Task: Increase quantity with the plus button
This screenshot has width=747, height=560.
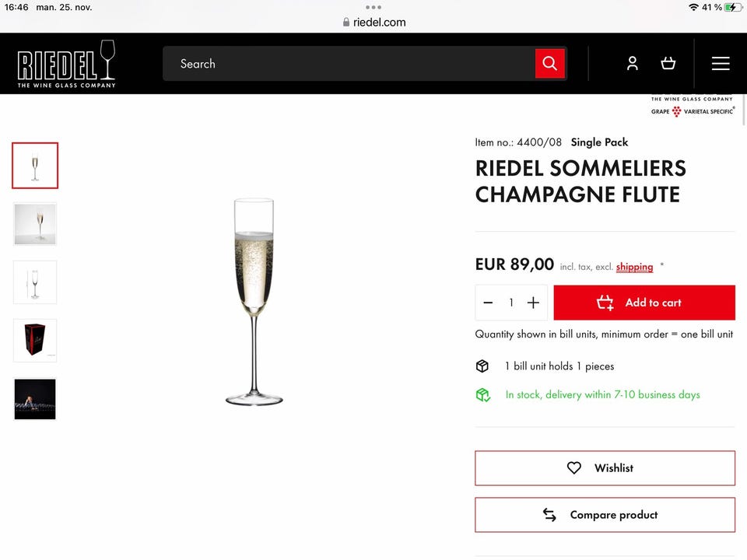Action: [x=533, y=303]
